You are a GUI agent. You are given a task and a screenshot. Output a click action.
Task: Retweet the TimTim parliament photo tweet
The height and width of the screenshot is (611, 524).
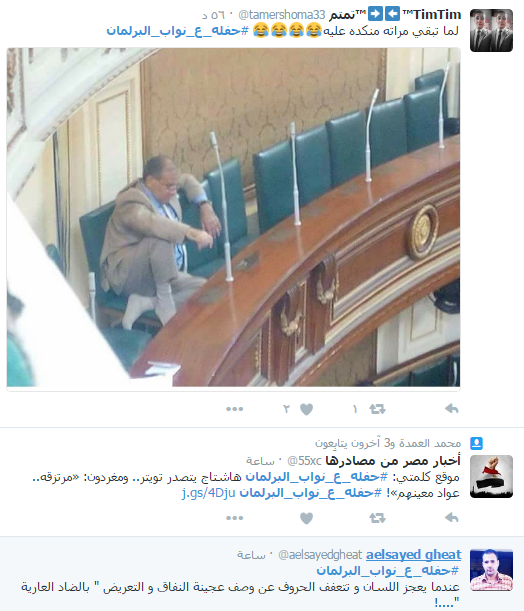(x=377, y=409)
